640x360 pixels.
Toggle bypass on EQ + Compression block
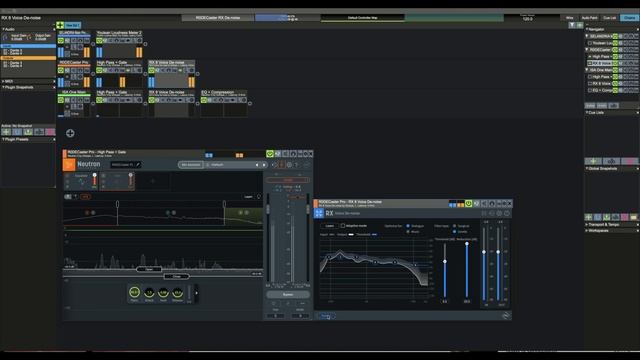[x=204, y=100]
